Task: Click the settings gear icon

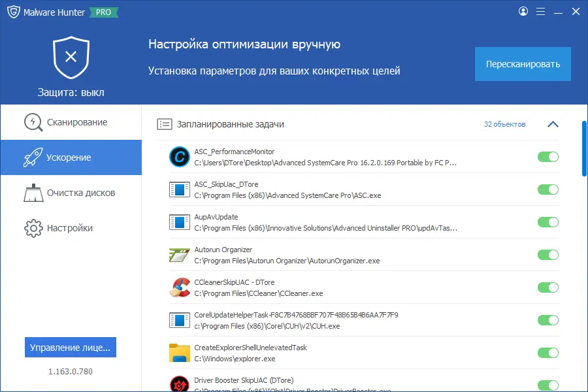Action: [x=33, y=228]
